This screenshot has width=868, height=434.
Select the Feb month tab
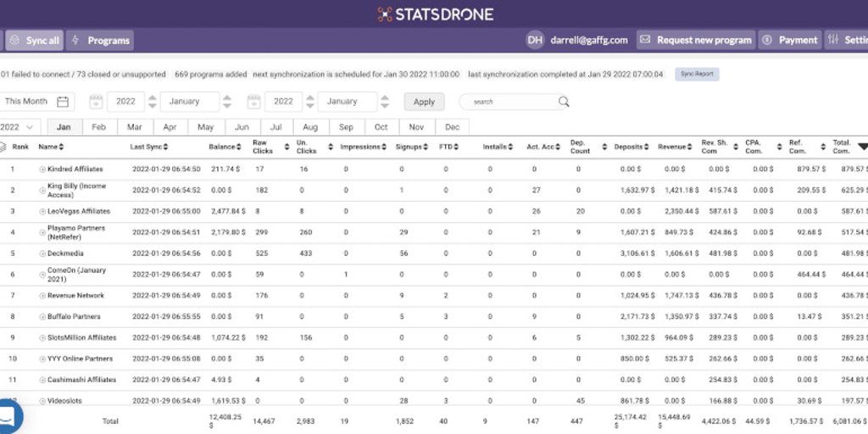click(99, 127)
